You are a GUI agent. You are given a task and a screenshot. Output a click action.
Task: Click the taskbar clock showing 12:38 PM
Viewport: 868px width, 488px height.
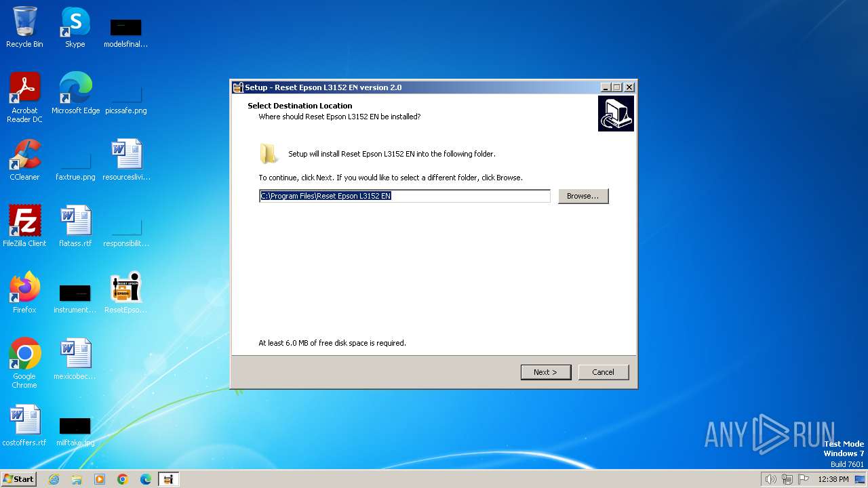tap(833, 479)
